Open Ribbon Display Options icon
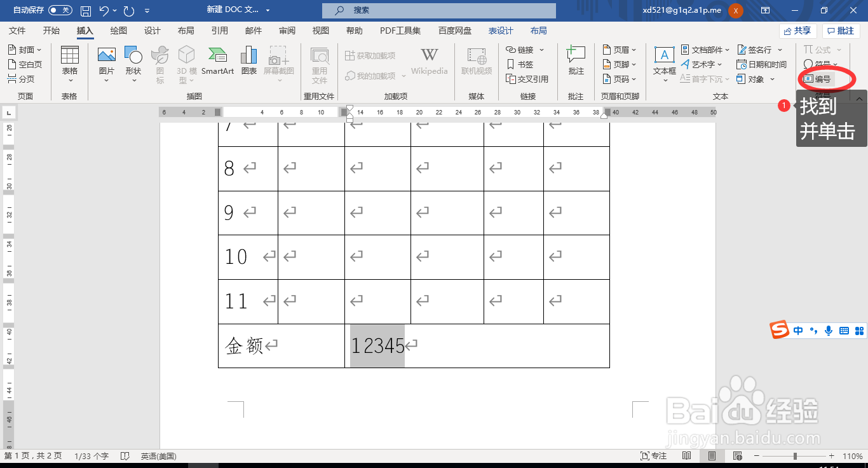Viewport: 868px width, 468px height. click(x=766, y=10)
